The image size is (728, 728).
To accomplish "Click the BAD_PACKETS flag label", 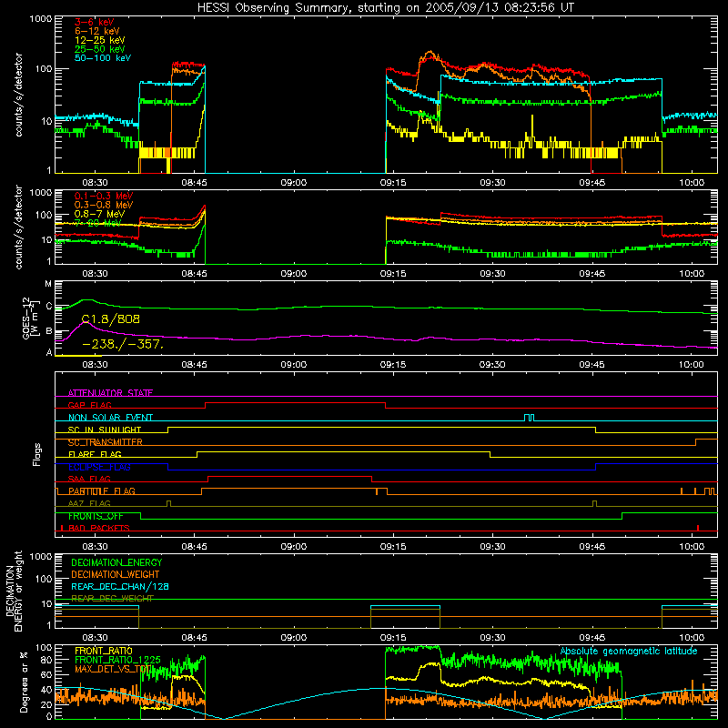I will point(99,529).
